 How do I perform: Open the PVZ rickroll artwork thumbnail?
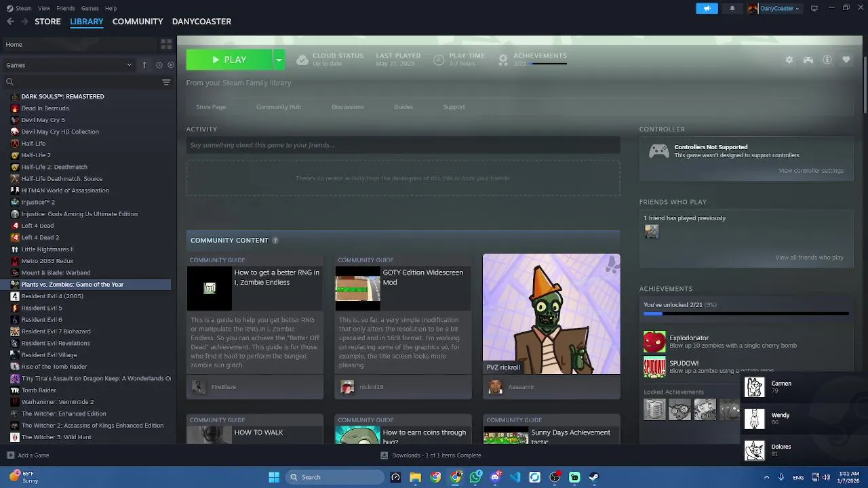(x=551, y=314)
